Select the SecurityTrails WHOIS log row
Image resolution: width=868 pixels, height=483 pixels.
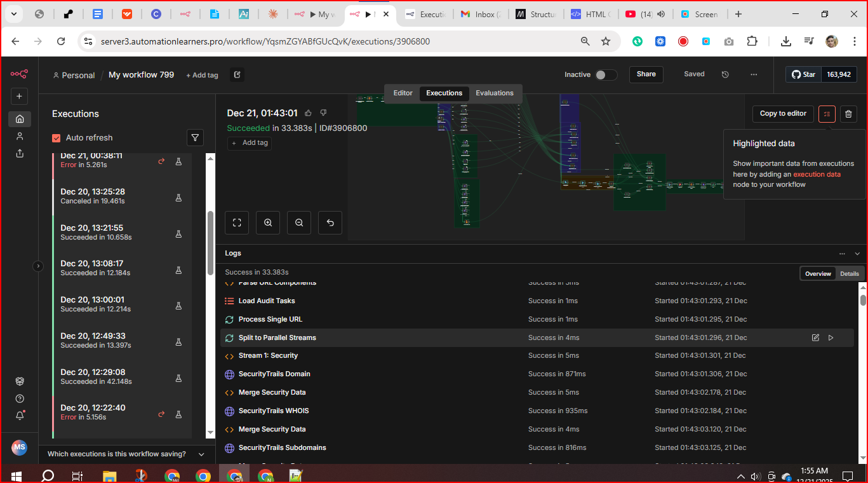(x=537, y=411)
